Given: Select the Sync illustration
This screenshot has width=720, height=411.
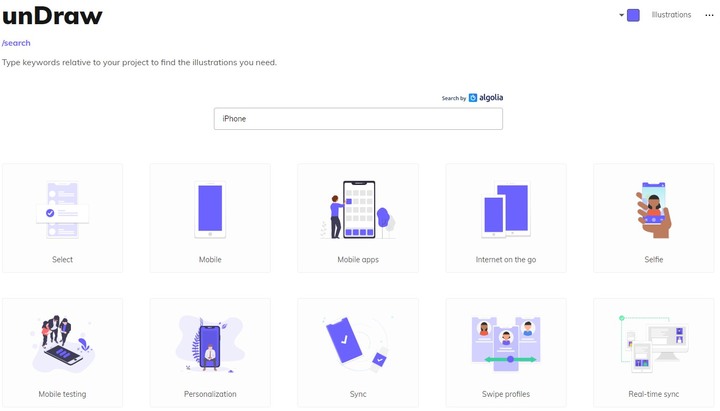Looking at the screenshot, I should click(x=358, y=353).
